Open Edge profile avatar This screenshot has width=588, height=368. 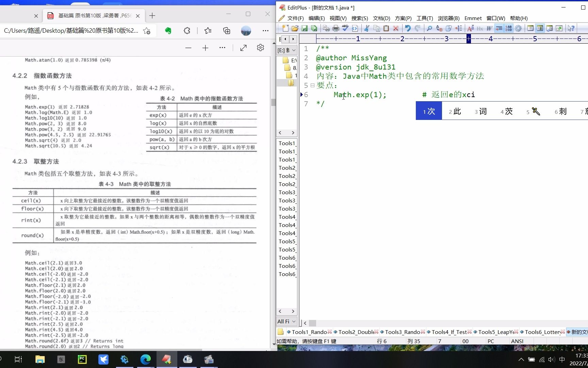(x=246, y=31)
